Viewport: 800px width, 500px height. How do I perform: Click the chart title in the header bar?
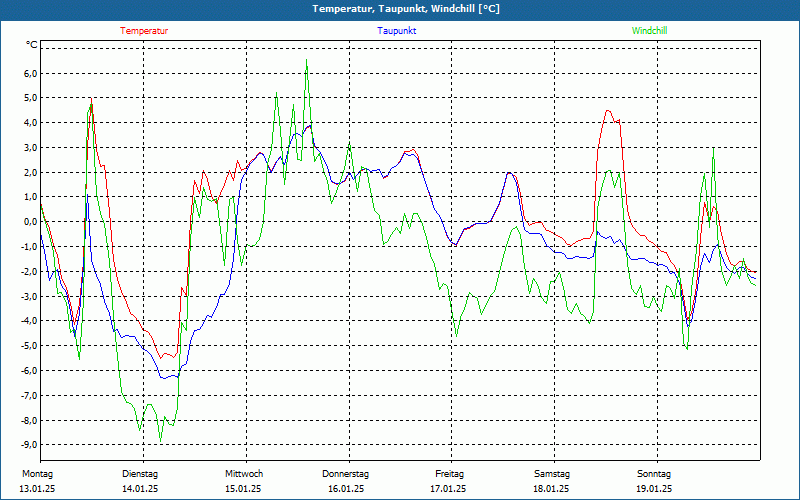click(399, 9)
